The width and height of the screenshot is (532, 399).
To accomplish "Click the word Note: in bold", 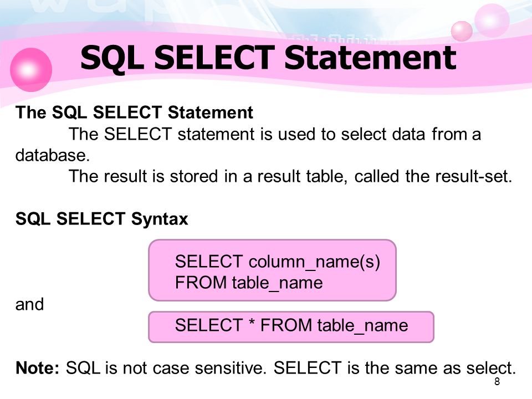I will [x=38, y=368].
